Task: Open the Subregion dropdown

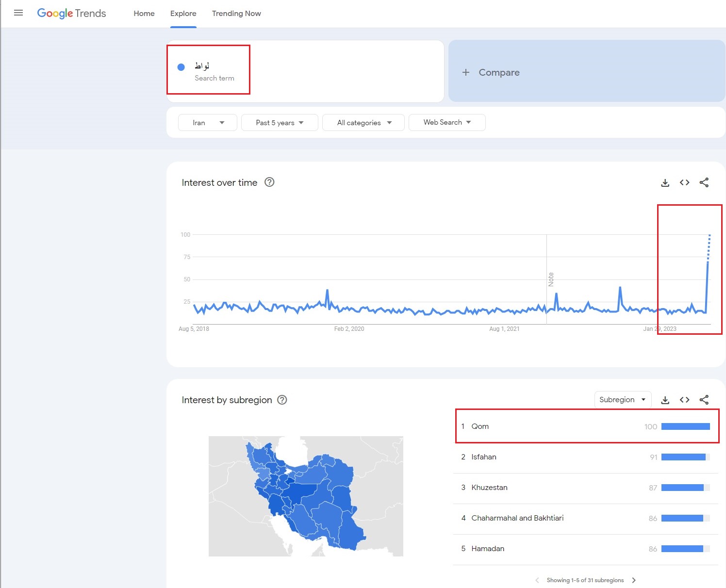Action: [623, 400]
